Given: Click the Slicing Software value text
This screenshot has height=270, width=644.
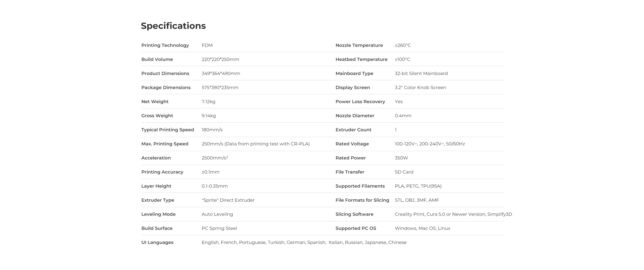Looking at the screenshot, I should click(x=453, y=214).
